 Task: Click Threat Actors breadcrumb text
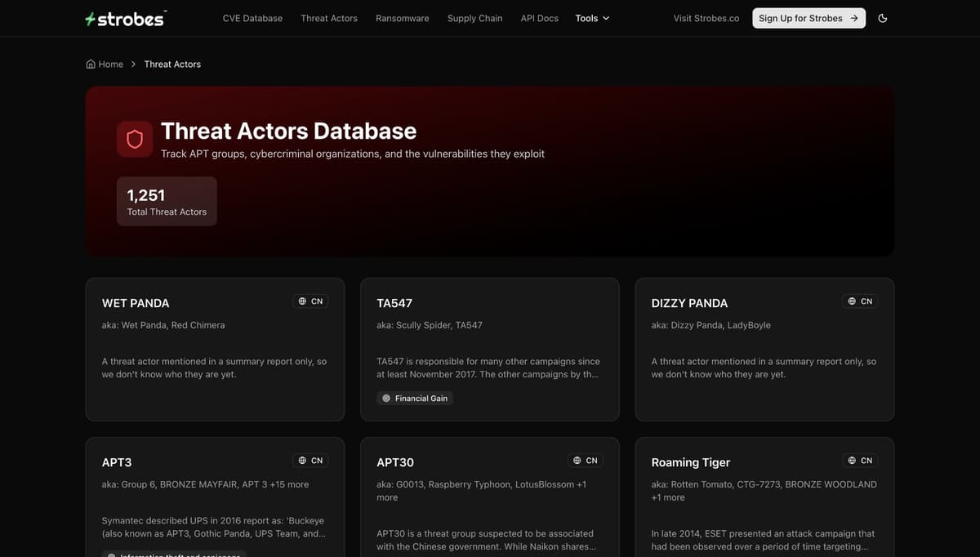click(172, 64)
